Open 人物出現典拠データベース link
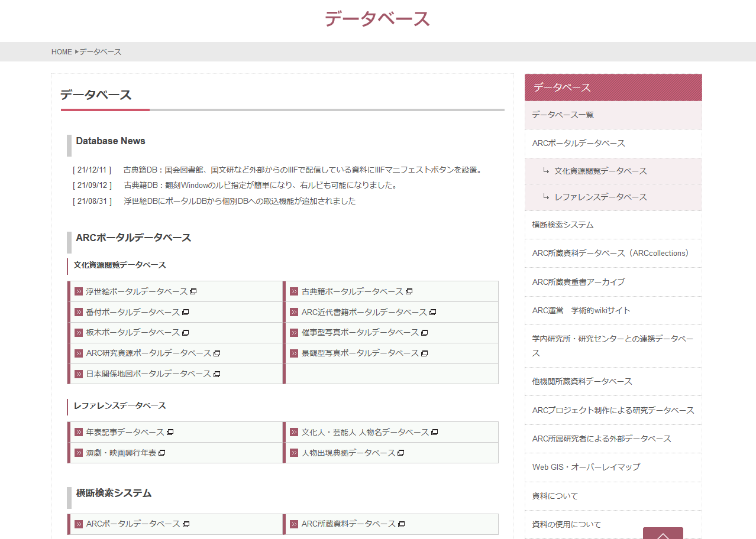This screenshot has width=756, height=539. (348, 453)
